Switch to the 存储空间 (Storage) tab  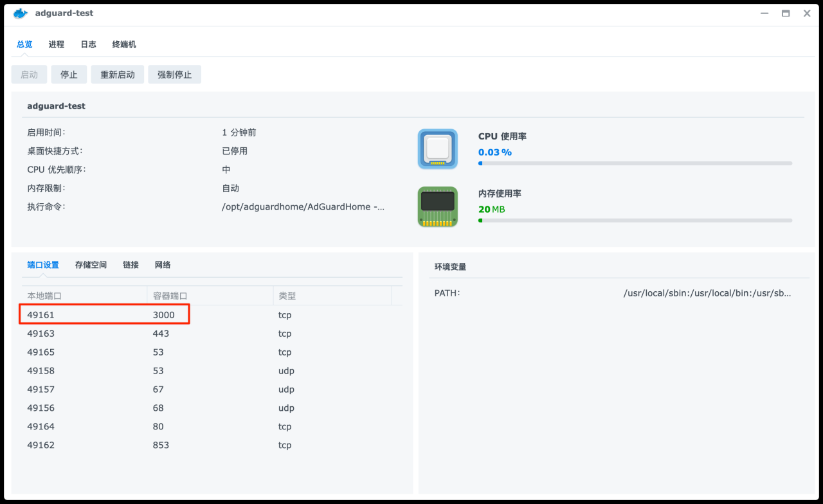(91, 264)
